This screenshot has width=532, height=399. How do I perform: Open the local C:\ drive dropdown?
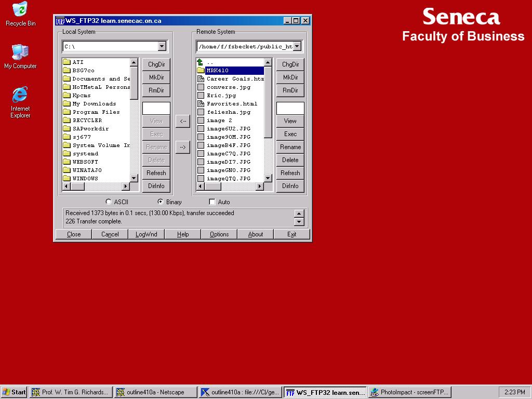[162, 46]
